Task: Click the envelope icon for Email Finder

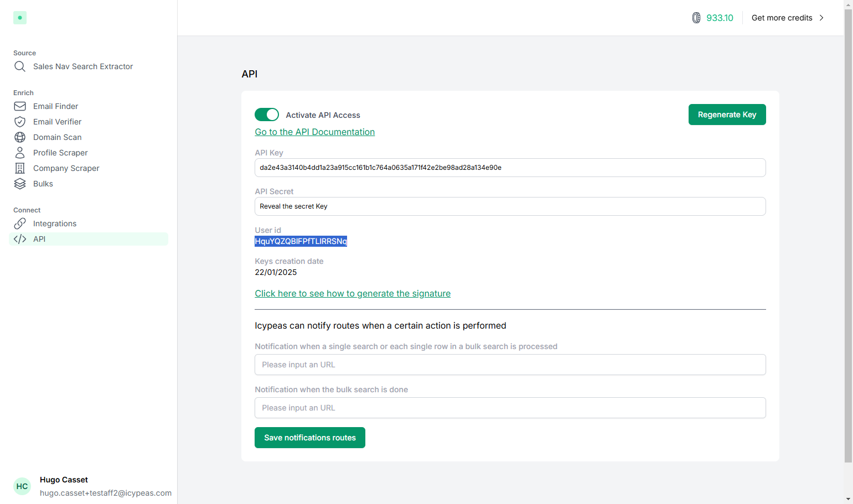Action: (x=20, y=106)
